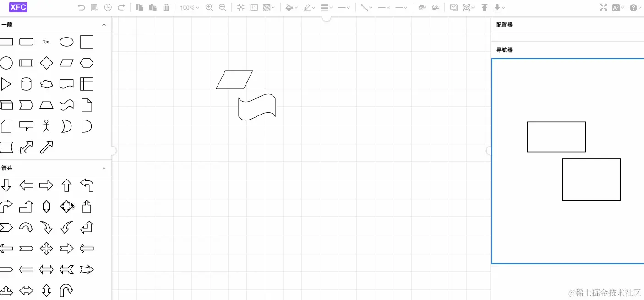Collapse the 一般 shapes section
This screenshot has height=300, width=644.
point(104,25)
